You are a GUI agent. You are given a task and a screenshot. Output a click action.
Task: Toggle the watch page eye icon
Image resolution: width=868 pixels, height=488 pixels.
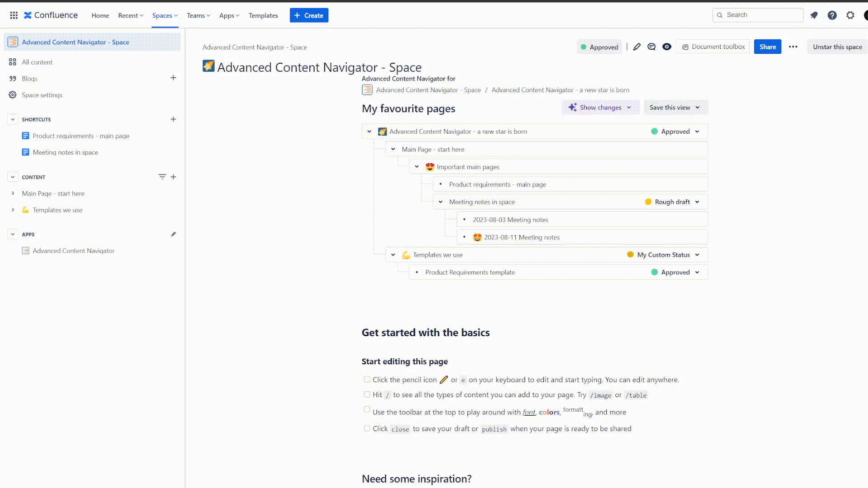(x=667, y=47)
